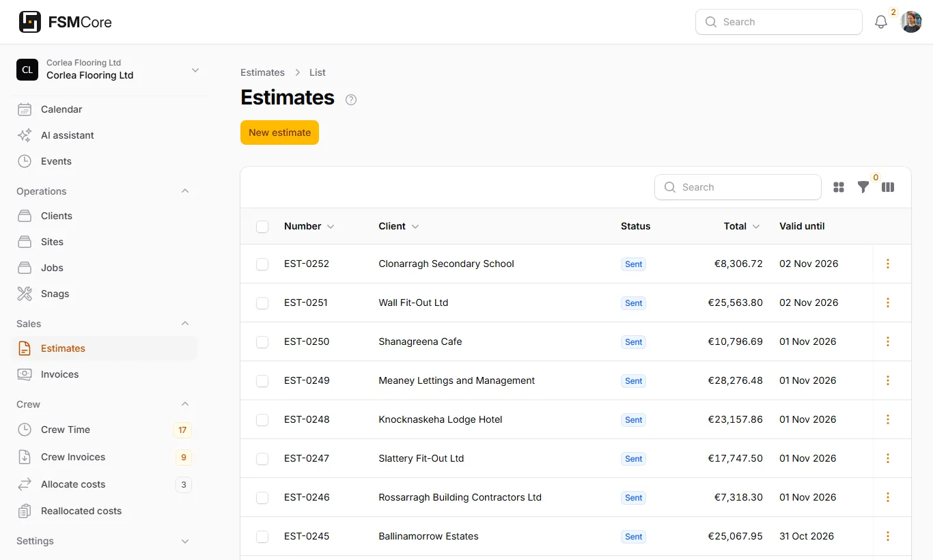Open row actions for EST-0247
Viewport: 933px width, 560px height.
click(888, 458)
